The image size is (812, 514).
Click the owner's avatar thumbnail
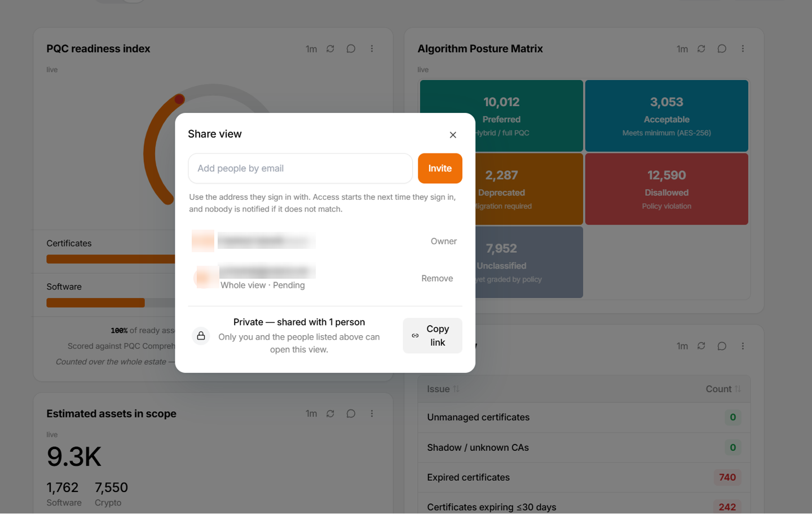(x=203, y=241)
